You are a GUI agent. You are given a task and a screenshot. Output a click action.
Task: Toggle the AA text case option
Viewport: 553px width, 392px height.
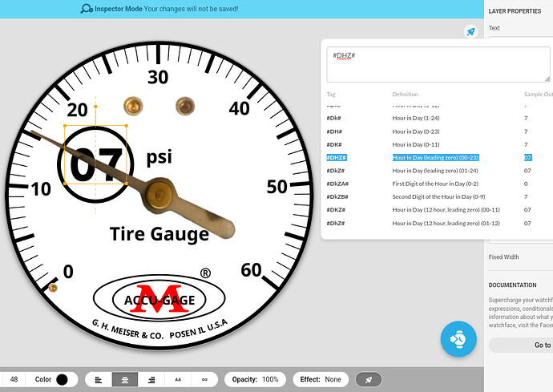(178, 379)
